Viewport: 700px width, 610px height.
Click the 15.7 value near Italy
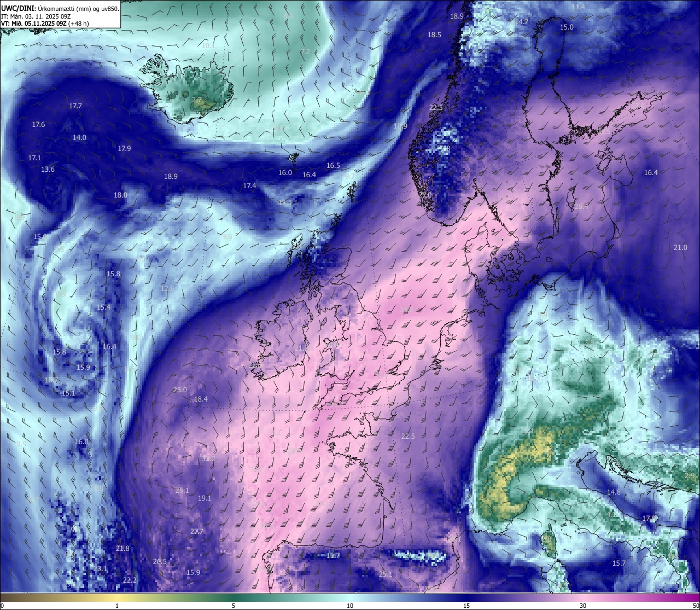pos(619,563)
